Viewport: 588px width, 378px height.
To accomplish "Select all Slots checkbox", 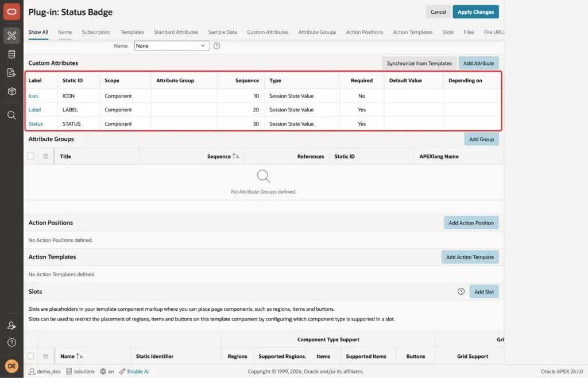I will [x=31, y=356].
